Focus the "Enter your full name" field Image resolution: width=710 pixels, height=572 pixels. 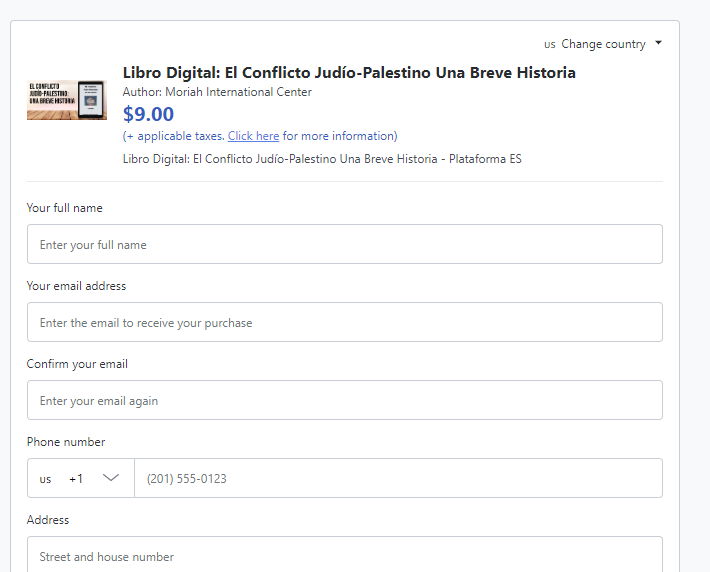click(x=344, y=245)
